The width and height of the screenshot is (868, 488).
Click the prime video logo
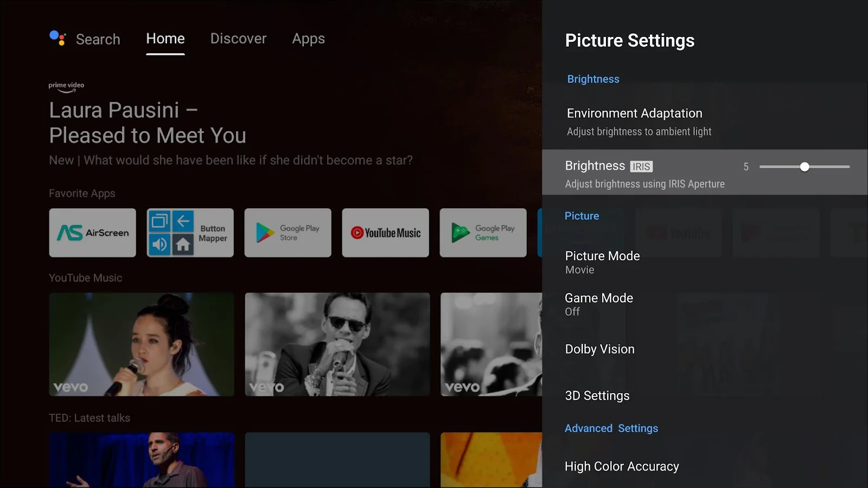coord(66,86)
